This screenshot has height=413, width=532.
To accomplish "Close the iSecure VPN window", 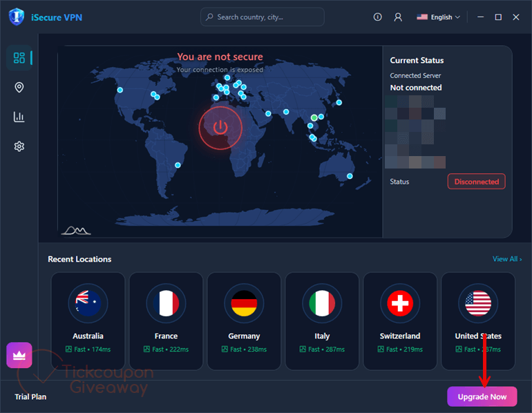I will tap(515, 17).
